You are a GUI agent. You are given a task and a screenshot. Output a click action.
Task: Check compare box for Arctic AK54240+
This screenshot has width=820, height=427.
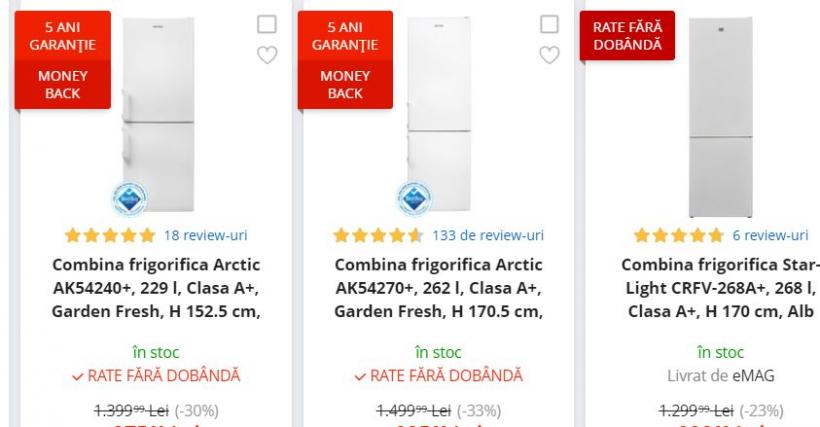coord(267,24)
